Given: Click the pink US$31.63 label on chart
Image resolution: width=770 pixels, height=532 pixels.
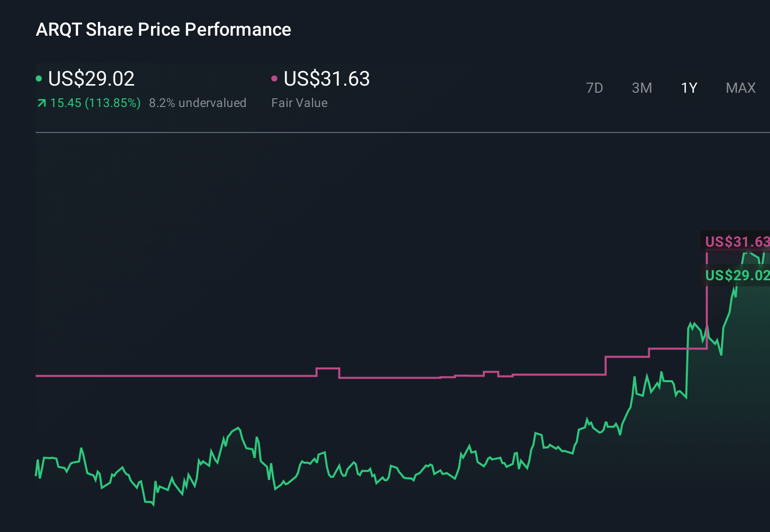Looking at the screenshot, I should pyautogui.click(x=736, y=242).
